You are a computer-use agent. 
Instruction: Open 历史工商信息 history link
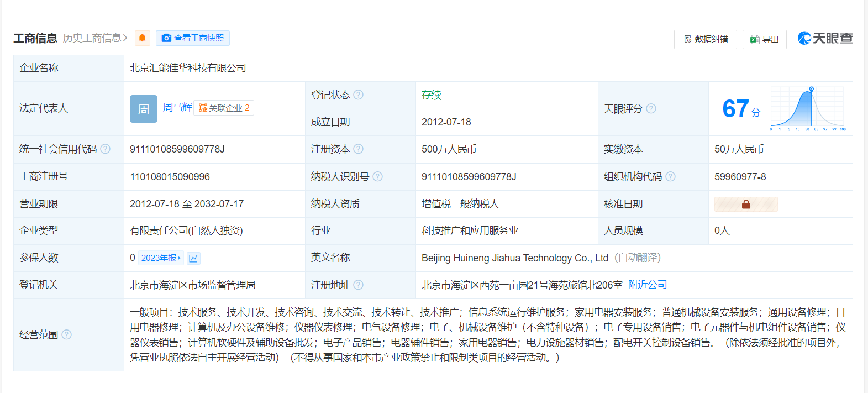tap(96, 38)
